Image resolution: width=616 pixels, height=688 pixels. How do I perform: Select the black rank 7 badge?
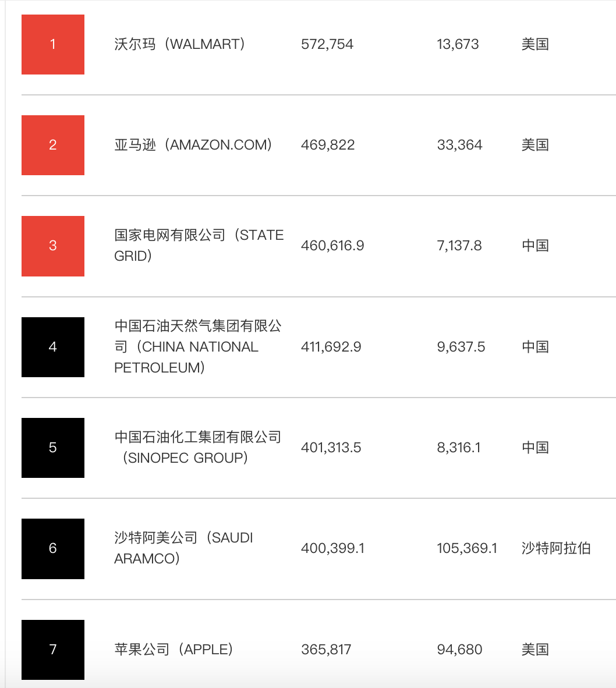53,649
